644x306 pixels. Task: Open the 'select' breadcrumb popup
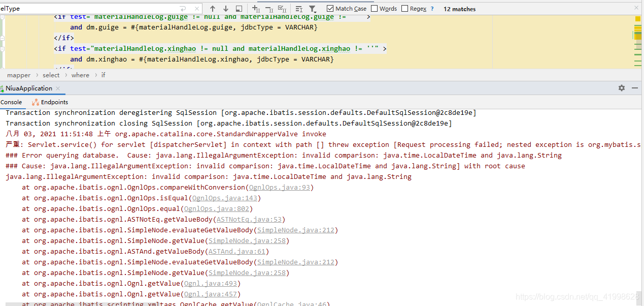click(51, 75)
